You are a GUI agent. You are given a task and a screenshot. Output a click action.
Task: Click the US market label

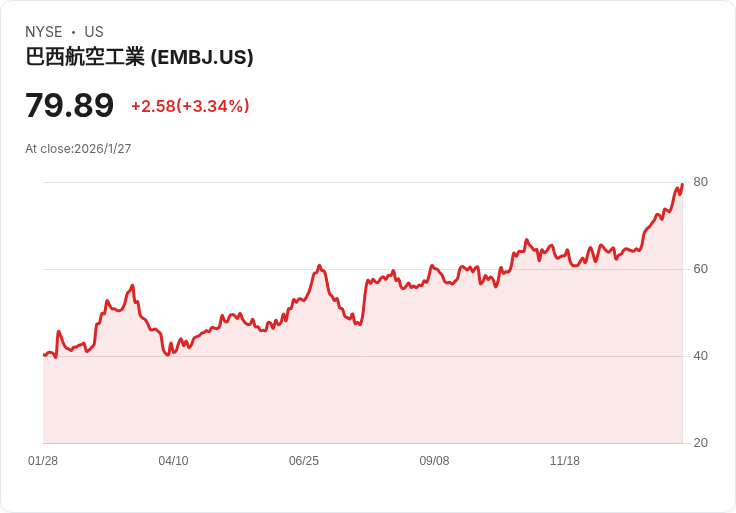tap(94, 32)
